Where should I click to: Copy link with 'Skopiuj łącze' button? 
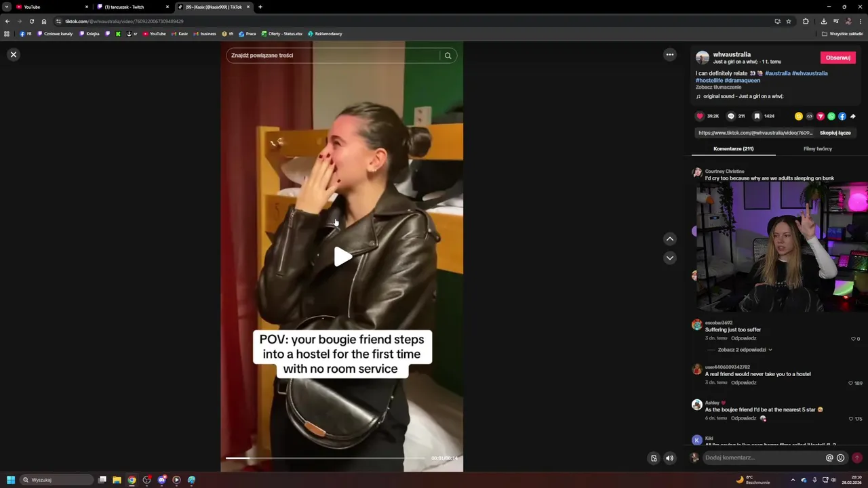[x=835, y=133]
